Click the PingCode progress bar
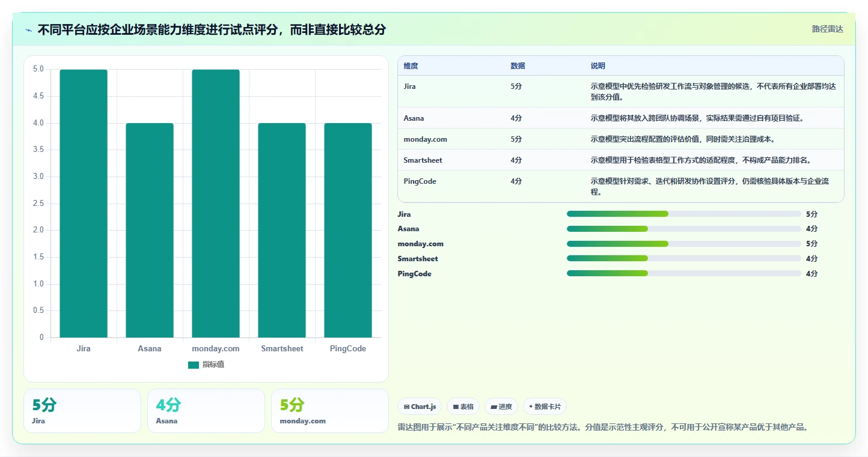 click(x=684, y=273)
